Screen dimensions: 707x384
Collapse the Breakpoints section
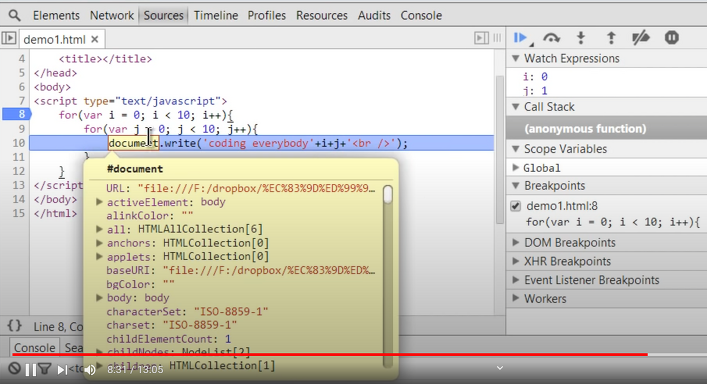click(516, 186)
